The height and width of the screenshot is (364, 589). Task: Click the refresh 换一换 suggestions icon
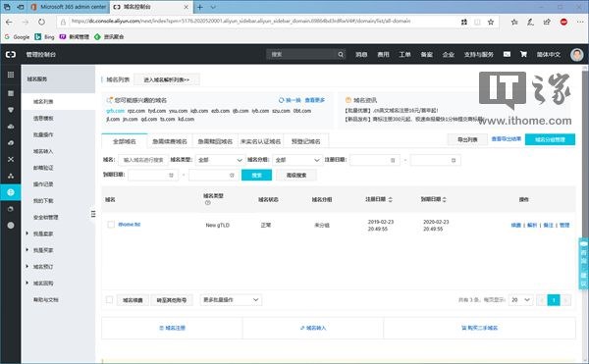point(281,100)
